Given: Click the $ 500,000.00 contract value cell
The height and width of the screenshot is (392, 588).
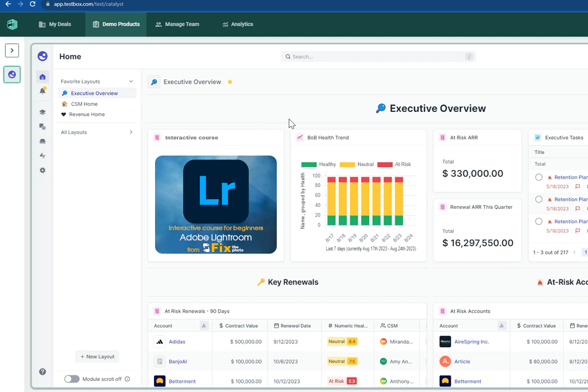Looking at the screenshot, I should (x=246, y=342).
